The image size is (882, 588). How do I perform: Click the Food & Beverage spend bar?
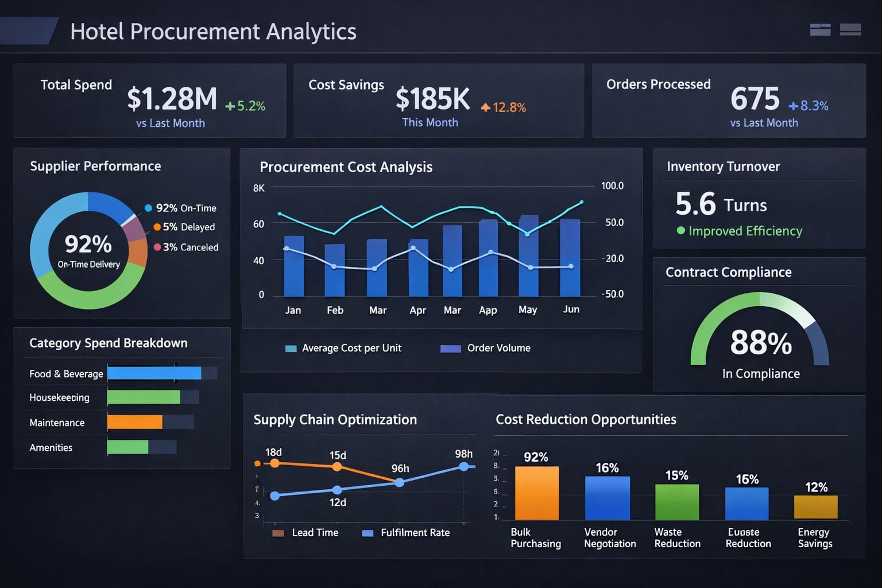(x=154, y=373)
